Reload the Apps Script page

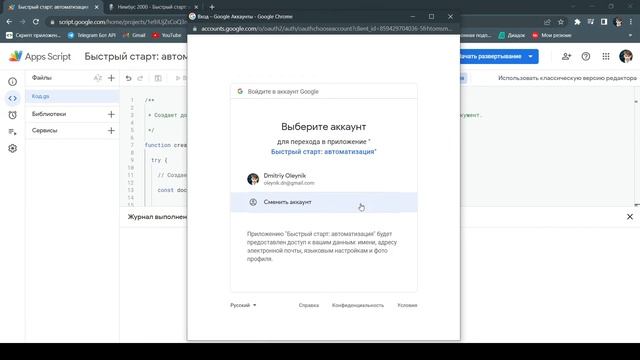[x=36, y=22]
